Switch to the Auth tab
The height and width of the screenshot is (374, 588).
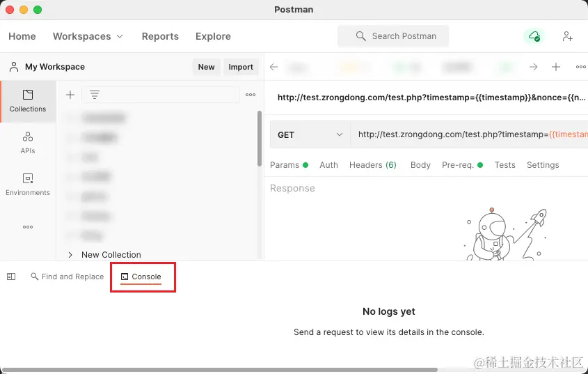click(328, 165)
